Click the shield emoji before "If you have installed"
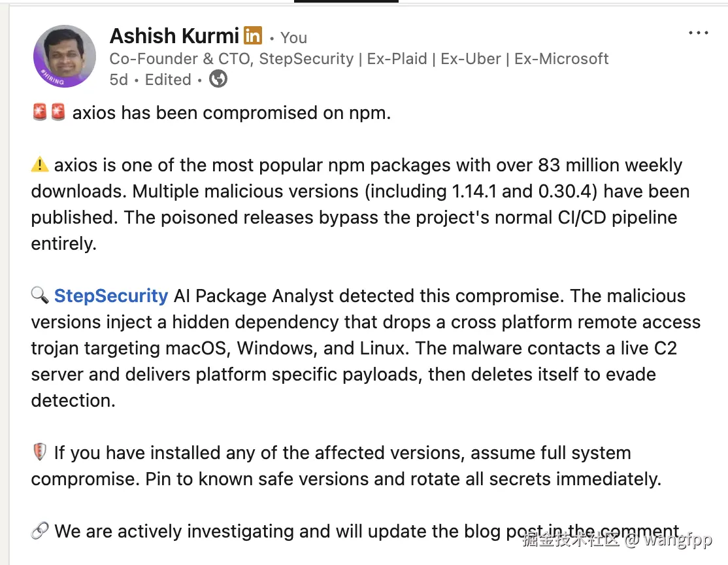 [x=40, y=453]
